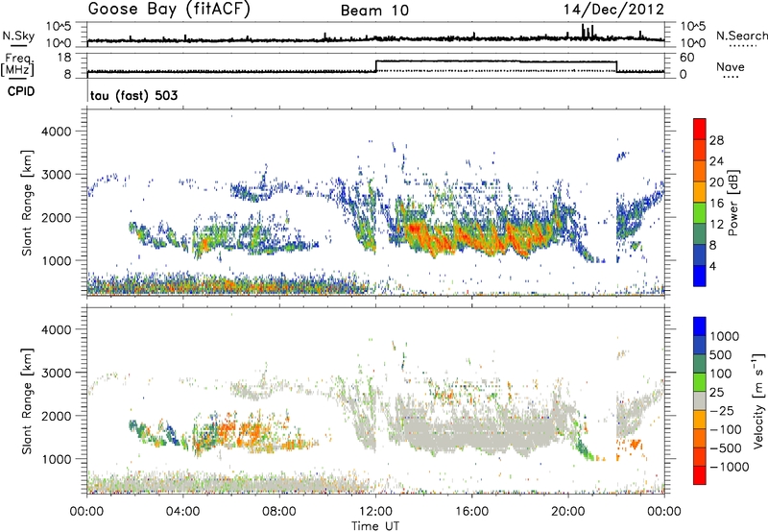The image size is (768, 532).
Task: Click the '04:00' time axis label
Action: click(183, 512)
